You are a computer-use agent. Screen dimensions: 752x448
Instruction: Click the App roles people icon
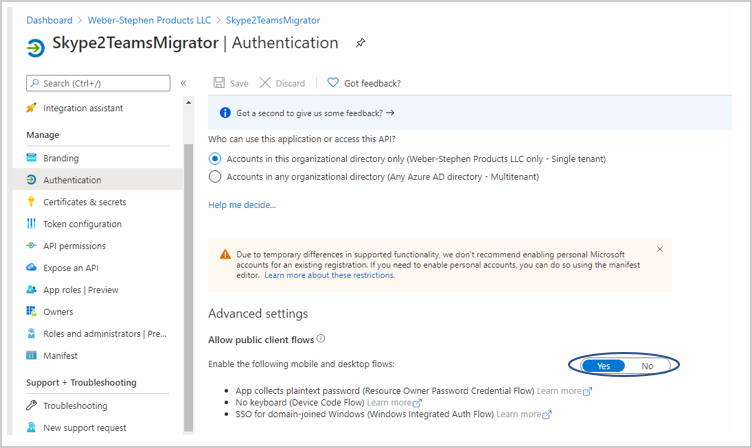coord(31,289)
